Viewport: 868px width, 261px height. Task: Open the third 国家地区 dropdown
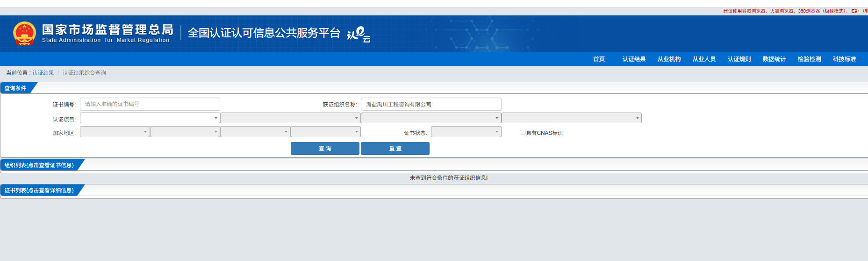click(x=255, y=132)
